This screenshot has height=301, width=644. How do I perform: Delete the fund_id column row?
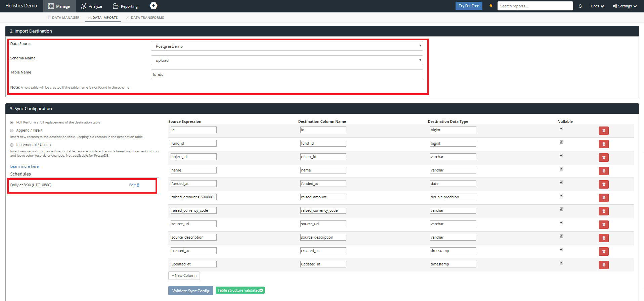pyautogui.click(x=603, y=144)
